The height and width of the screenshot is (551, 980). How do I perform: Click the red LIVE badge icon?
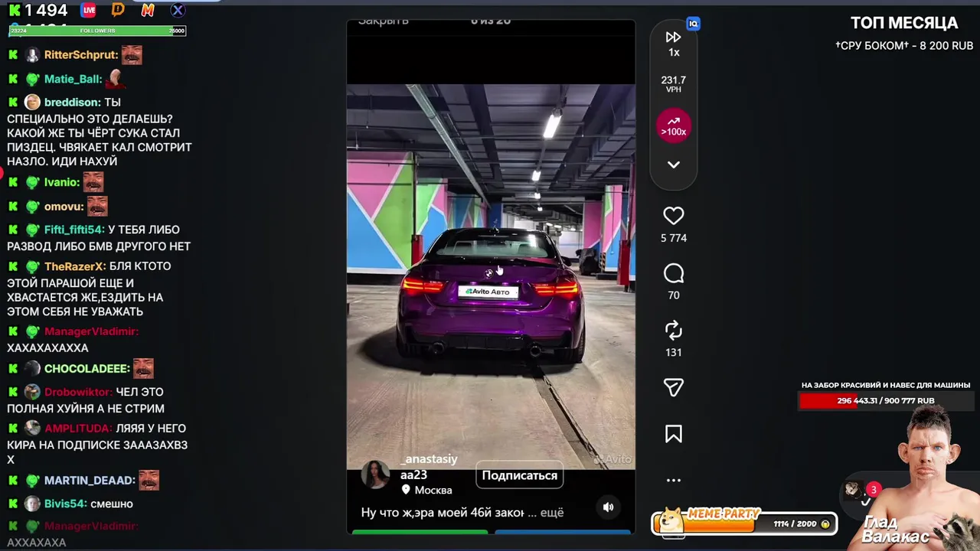[x=89, y=10]
